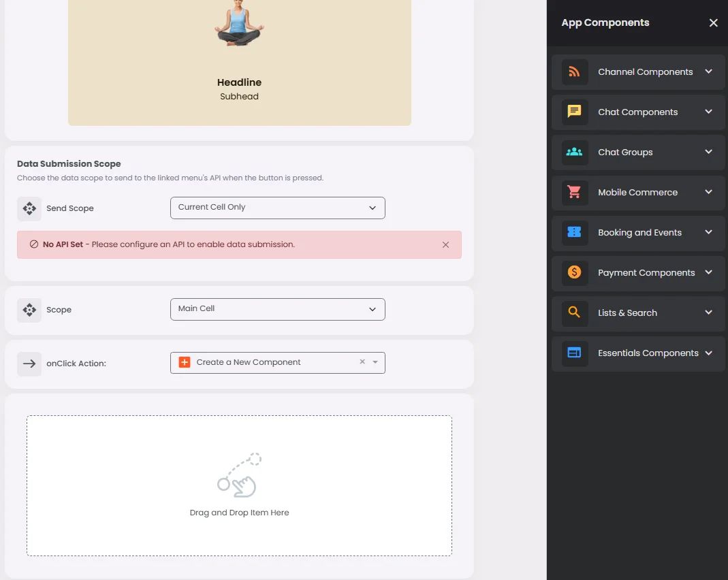Viewport: 728px width, 580px height.
Task: Click the Booking and Events ticket icon
Action: [x=574, y=232]
